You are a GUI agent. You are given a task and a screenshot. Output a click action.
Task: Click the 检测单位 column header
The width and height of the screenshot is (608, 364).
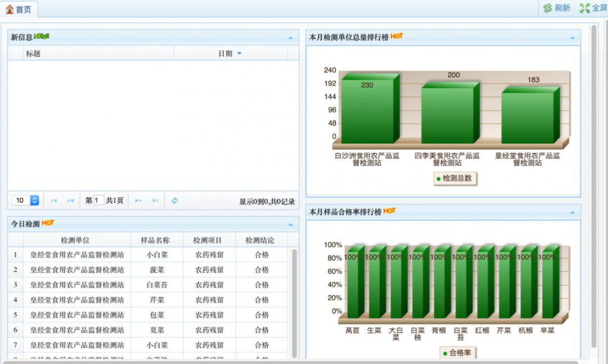tap(77, 240)
